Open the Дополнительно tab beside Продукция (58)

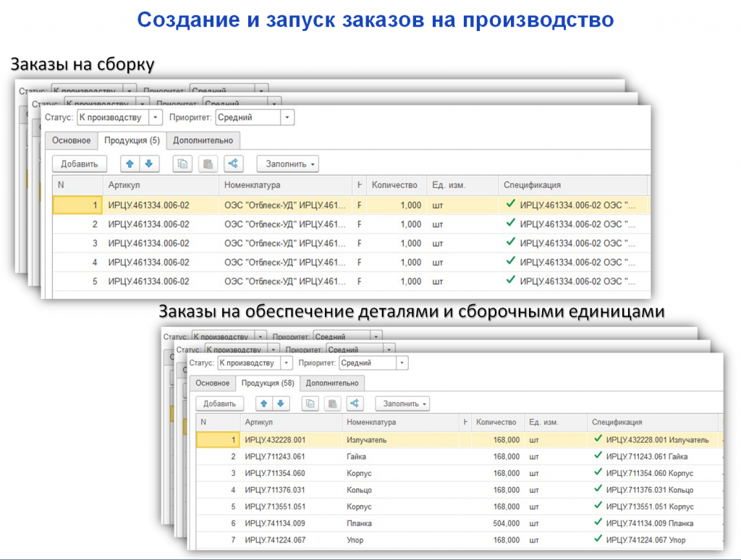pyautogui.click(x=332, y=383)
